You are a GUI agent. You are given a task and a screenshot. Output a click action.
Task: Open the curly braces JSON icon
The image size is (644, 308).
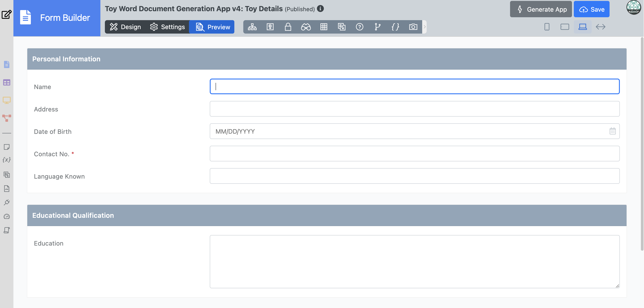395,27
